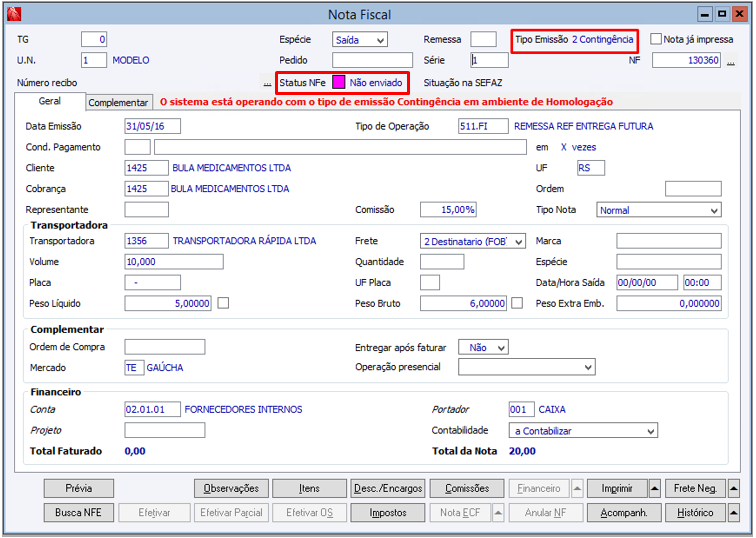Click the Ordem input field
The image size is (756, 538).
693,188
